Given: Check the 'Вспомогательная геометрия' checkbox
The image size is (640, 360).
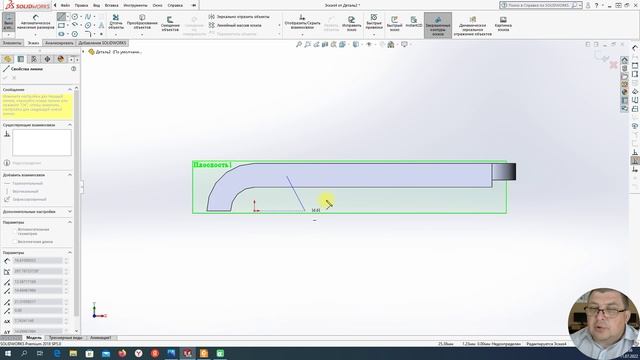Looking at the screenshot, I should pos(14,230).
